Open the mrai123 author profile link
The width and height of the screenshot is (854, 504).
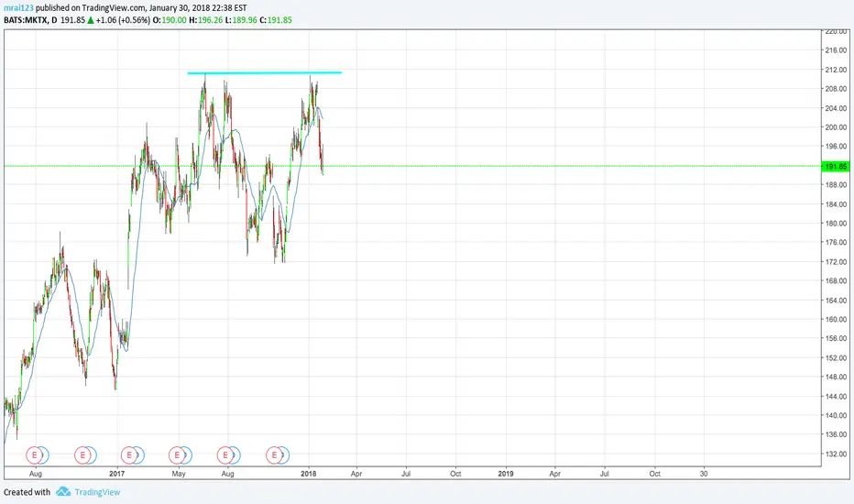pos(18,7)
